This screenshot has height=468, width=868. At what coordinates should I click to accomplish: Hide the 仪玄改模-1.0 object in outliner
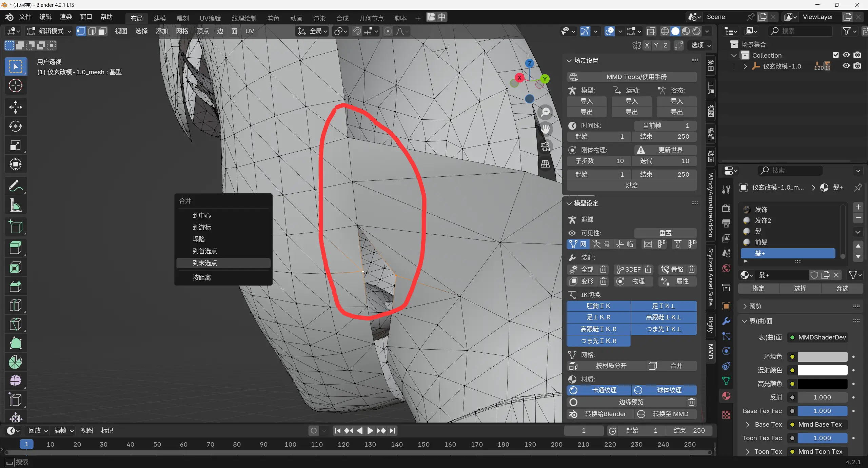click(x=846, y=66)
